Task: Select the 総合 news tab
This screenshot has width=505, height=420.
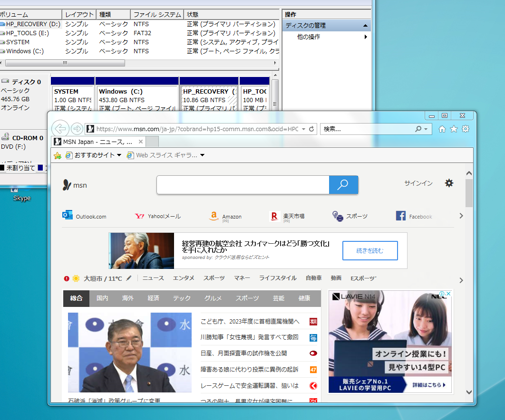Action: coord(77,298)
